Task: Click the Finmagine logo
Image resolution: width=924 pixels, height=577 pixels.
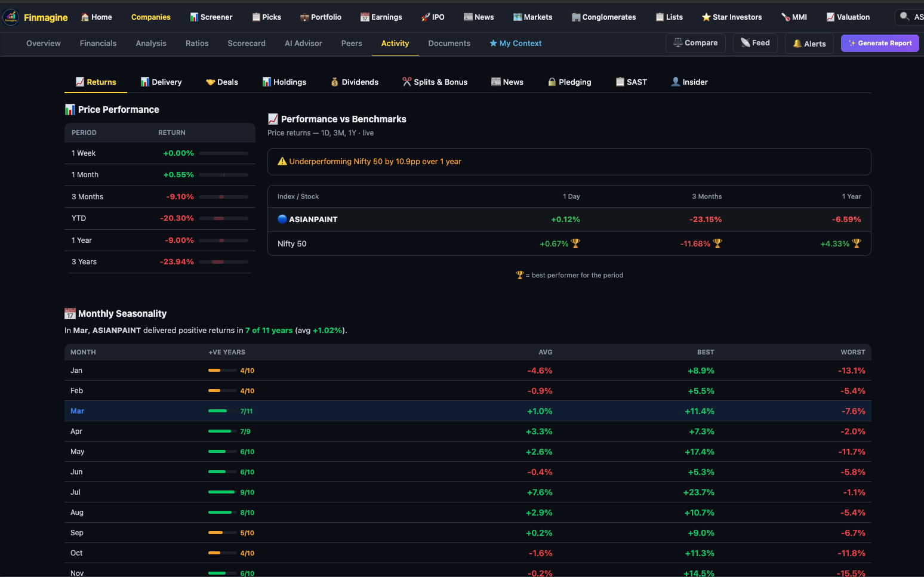Action: click(x=36, y=17)
